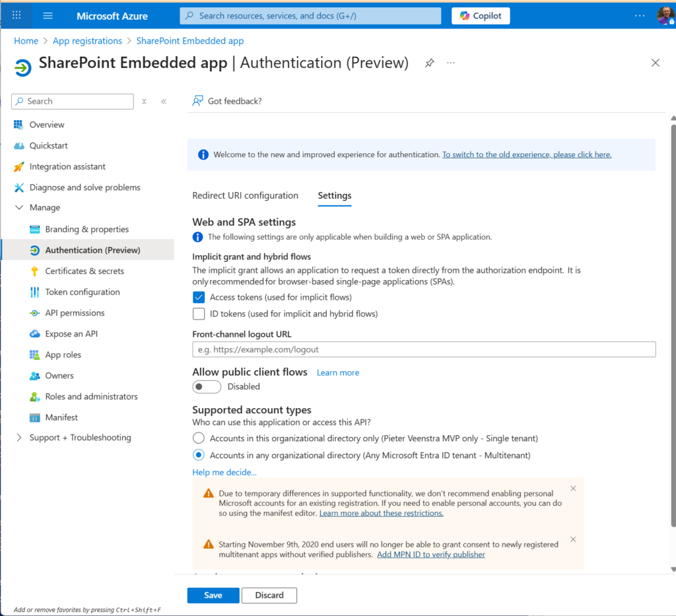Open Roles and administrators
Viewport: 676px width, 616px height.
pos(91,397)
